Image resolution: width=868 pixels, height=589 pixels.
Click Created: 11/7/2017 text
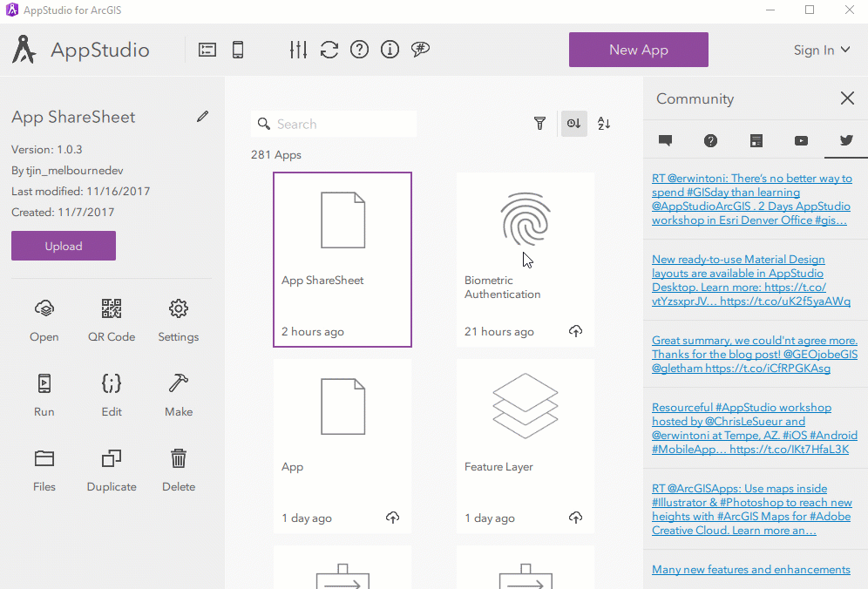point(63,212)
